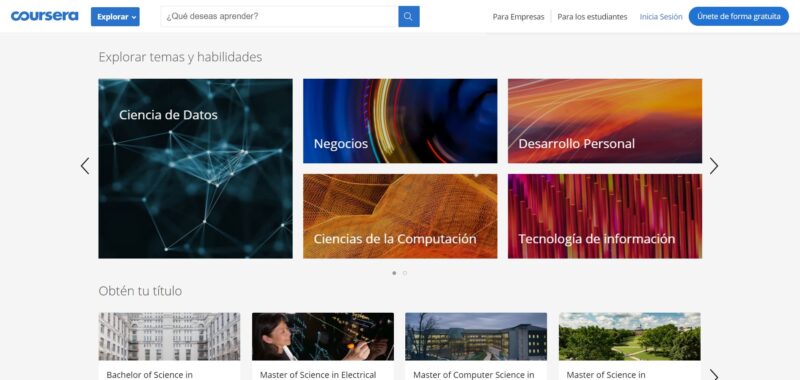
Task: Click the Únete de forma gratuita button
Action: [739, 16]
